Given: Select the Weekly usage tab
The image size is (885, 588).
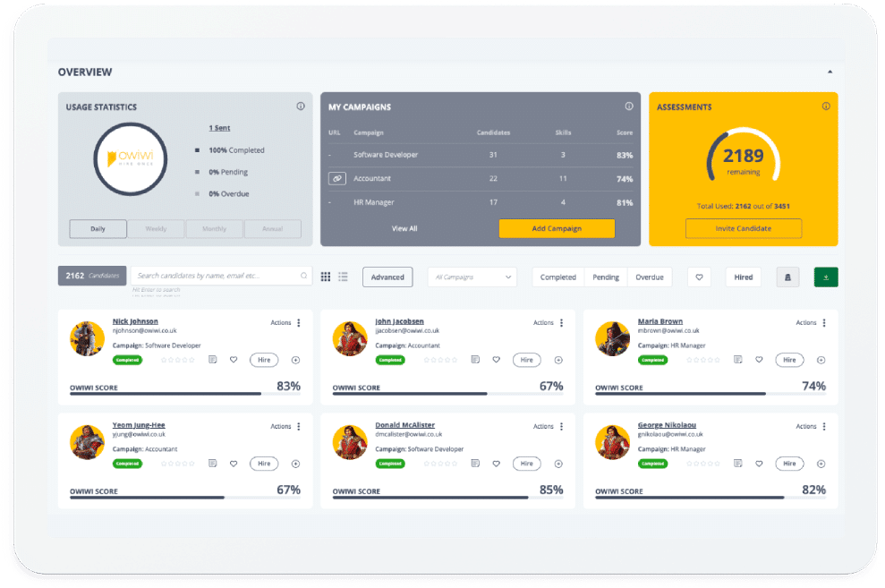Looking at the screenshot, I should pos(156,229).
